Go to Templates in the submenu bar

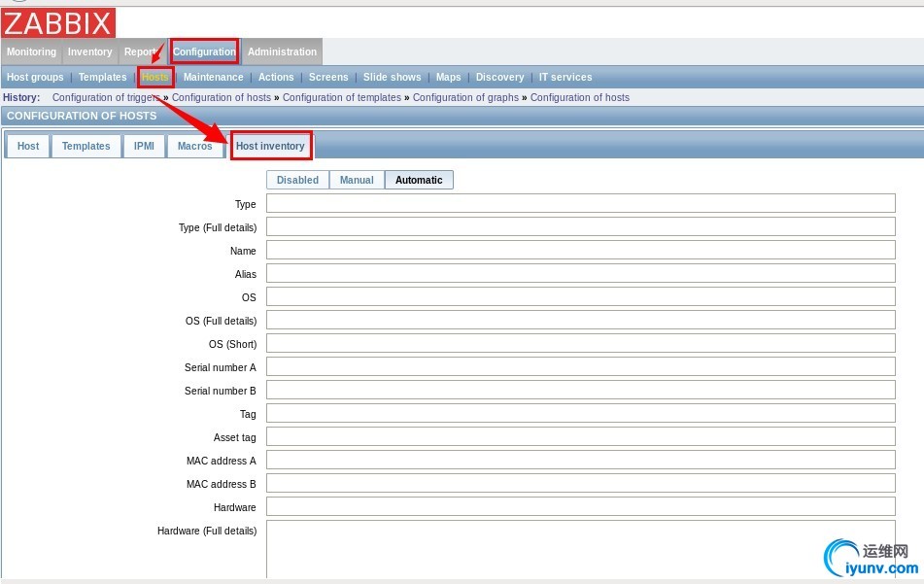(103, 77)
